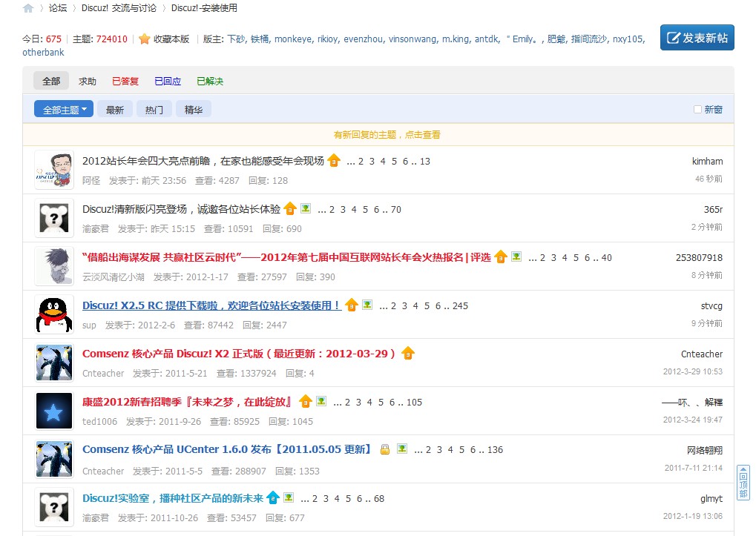This screenshot has height=536, width=756.
Task: Click sticky icon on 康盛2012新春招聘季 thread
Action: tap(305, 401)
